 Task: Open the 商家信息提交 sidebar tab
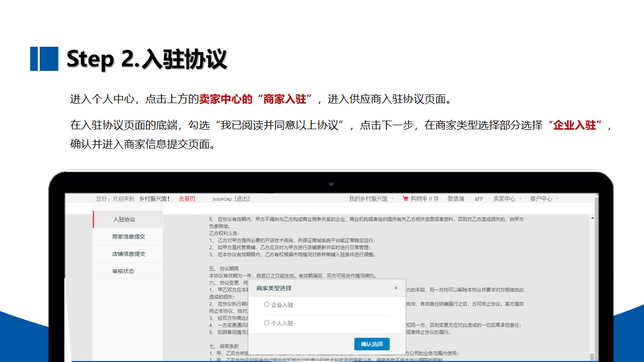[x=128, y=237]
